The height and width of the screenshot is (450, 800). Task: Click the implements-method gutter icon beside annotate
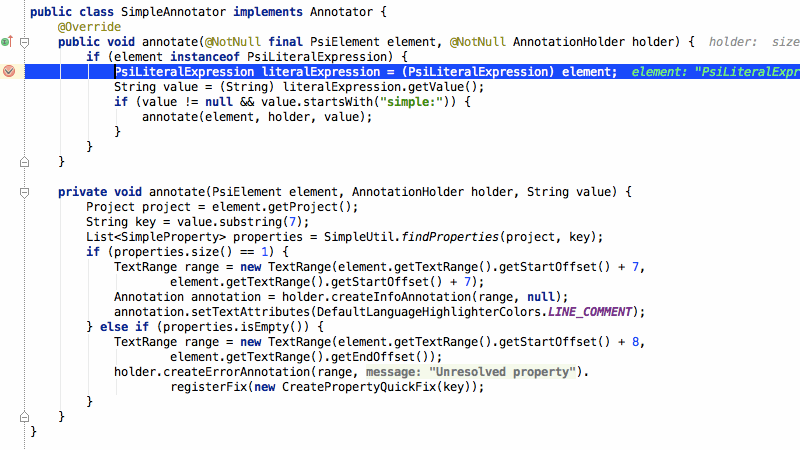(x=7, y=42)
